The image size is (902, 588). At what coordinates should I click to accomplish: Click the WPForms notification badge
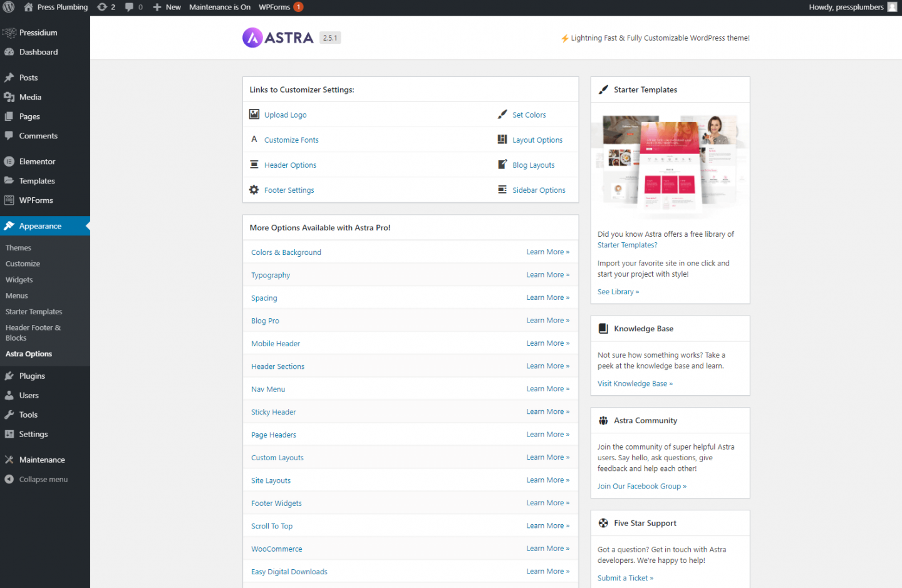tap(299, 7)
